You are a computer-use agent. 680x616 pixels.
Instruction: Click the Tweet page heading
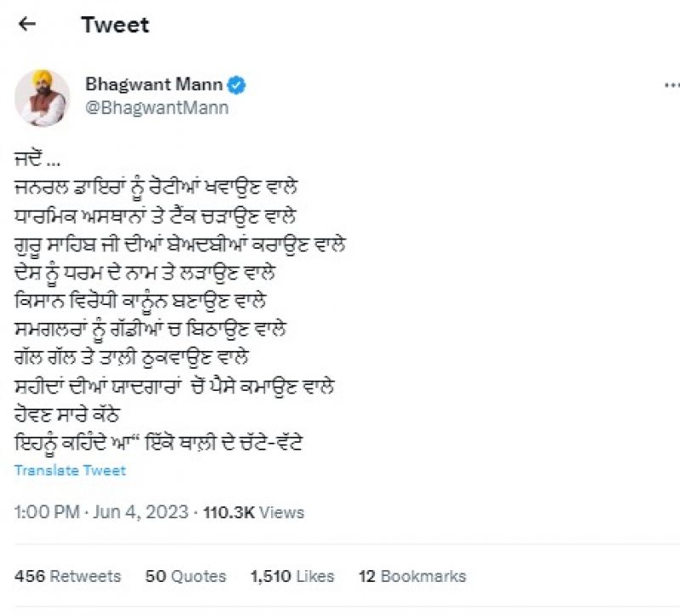coord(115,25)
